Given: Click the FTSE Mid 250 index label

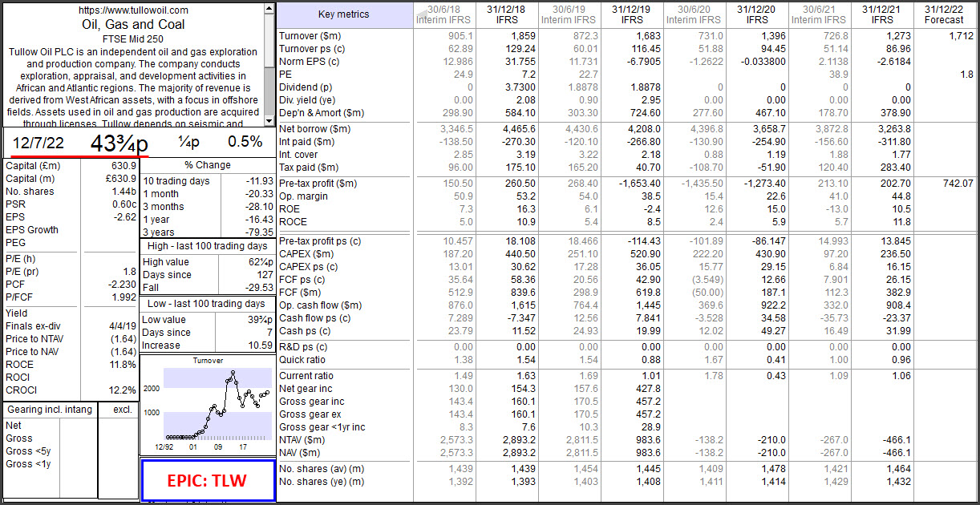Looking at the screenshot, I should [x=133, y=38].
